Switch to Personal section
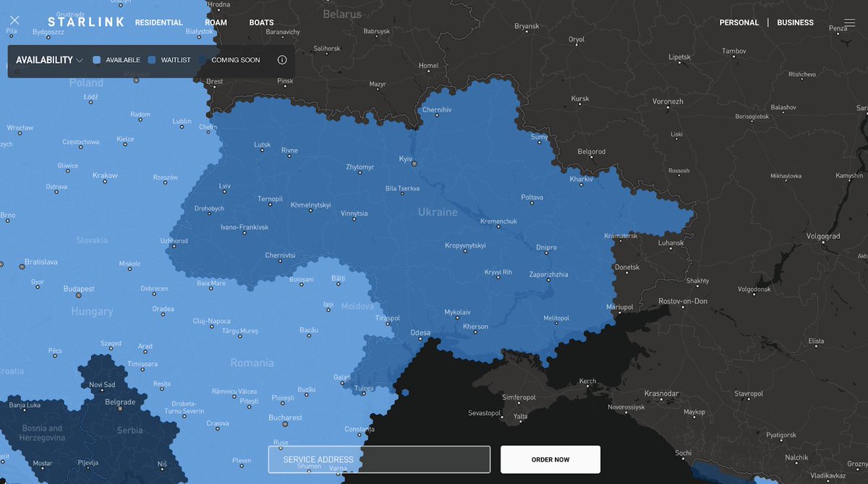The width and height of the screenshot is (868, 484). click(x=739, y=22)
